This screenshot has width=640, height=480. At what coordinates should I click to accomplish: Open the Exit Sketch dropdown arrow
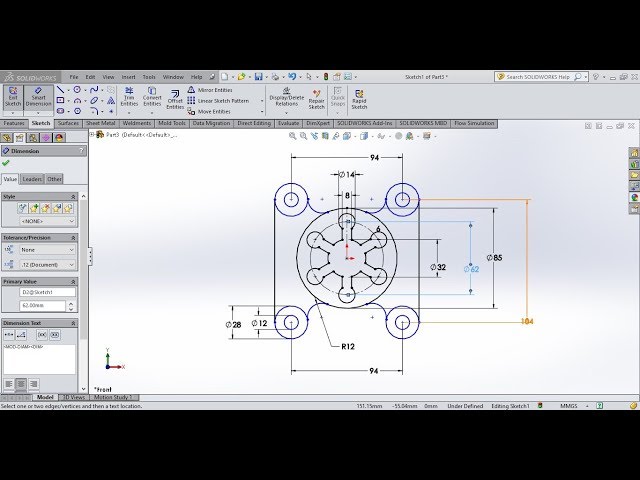tap(13, 113)
